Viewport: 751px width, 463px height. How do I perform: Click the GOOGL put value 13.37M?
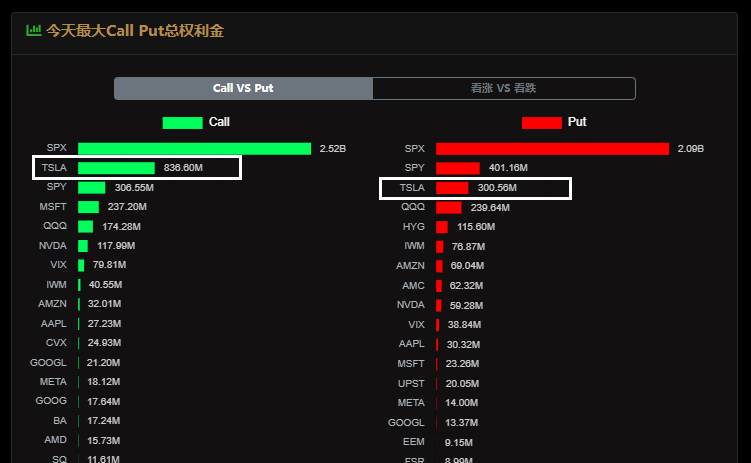click(x=461, y=423)
